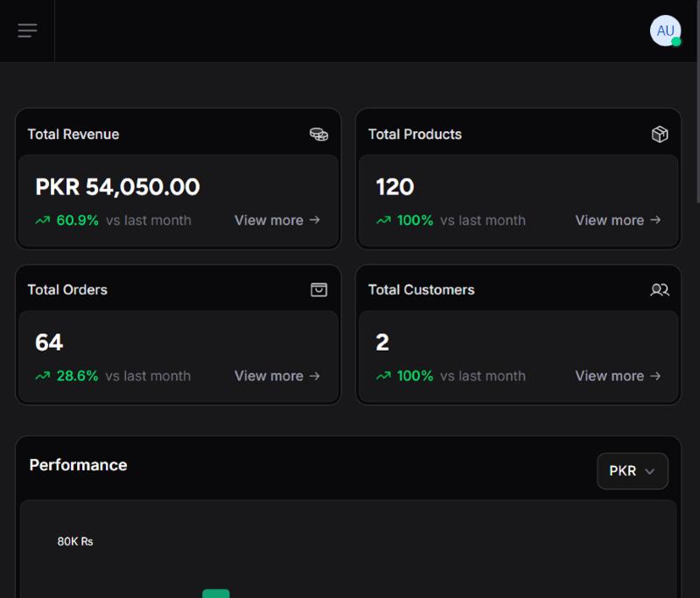Open View more on Total Products card
Viewport: 700px width, 598px height.
tap(618, 220)
